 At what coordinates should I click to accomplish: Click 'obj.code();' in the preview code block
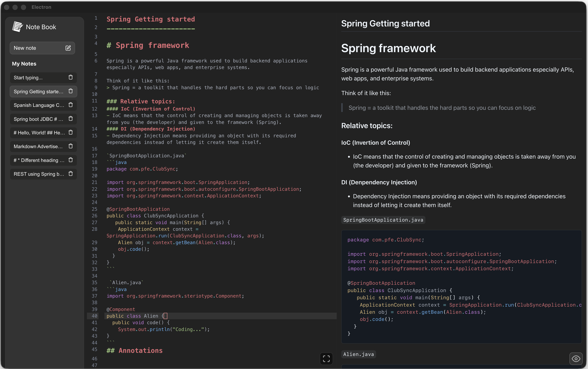coord(376,319)
